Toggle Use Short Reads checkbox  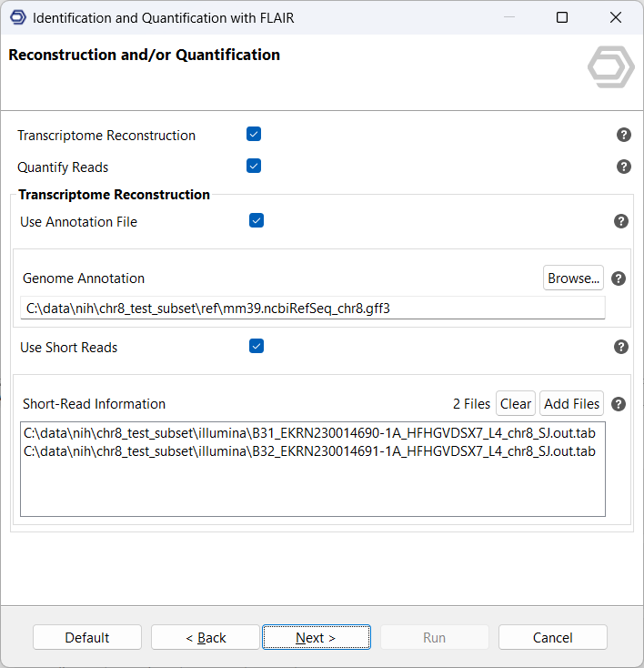coord(257,346)
